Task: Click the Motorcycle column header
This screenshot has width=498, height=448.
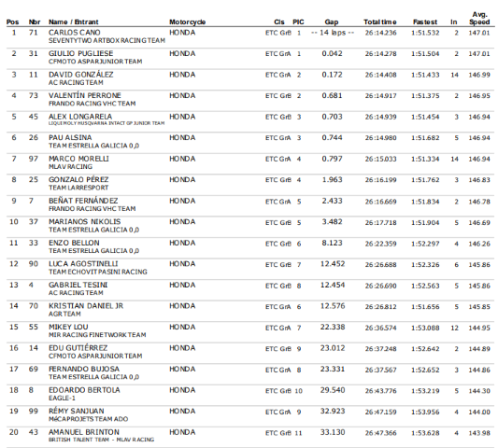Action: tap(188, 21)
